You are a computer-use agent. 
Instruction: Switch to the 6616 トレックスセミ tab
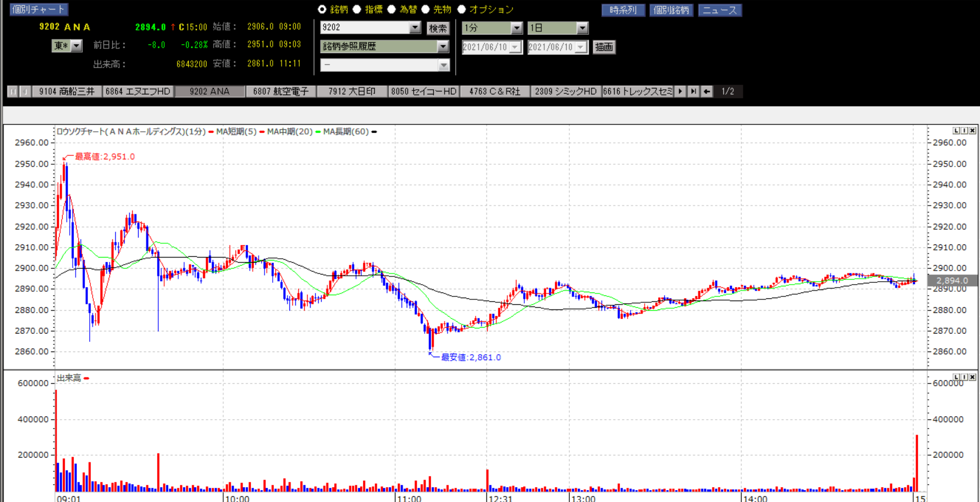click(x=638, y=92)
